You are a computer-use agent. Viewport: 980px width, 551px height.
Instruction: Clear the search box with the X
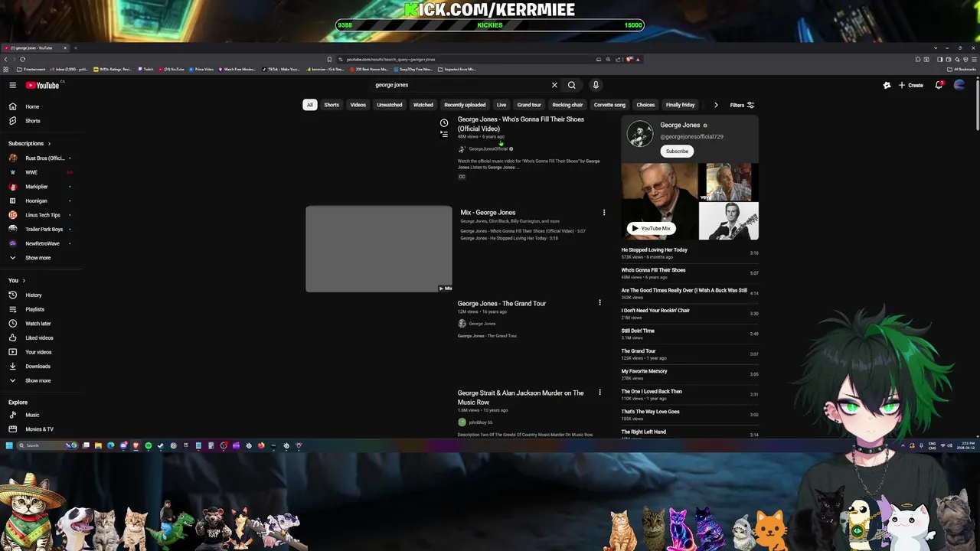pyautogui.click(x=554, y=85)
